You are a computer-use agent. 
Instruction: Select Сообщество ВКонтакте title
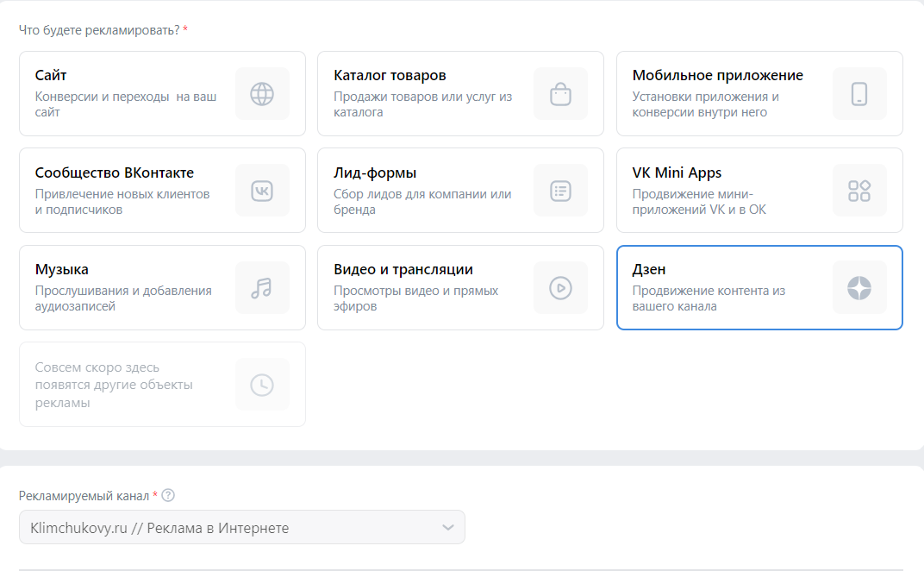[115, 173]
